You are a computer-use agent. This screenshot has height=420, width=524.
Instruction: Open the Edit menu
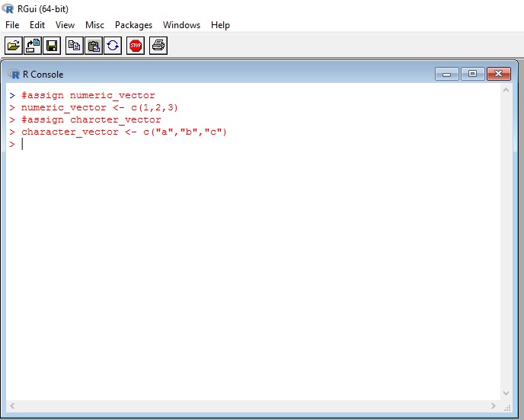pyautogui.click(x=37, y=25)
